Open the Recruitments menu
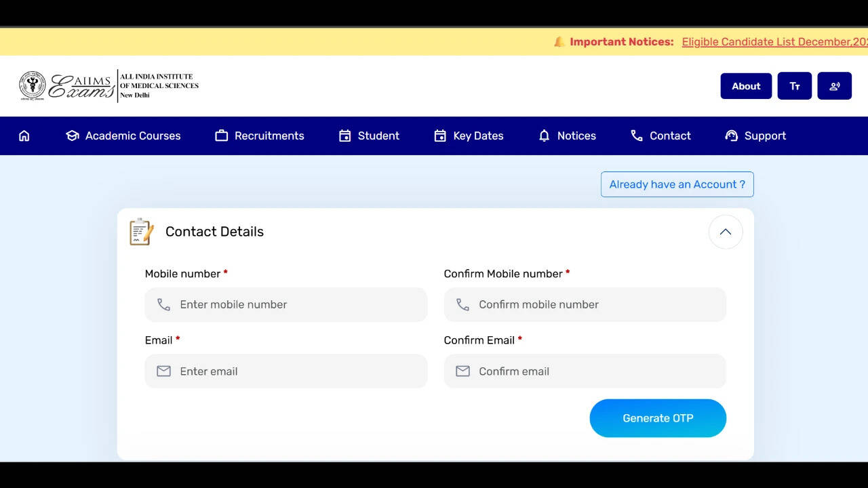Viewport: 868px width, 488px height. pyautogui.click(x=260, y=136)
